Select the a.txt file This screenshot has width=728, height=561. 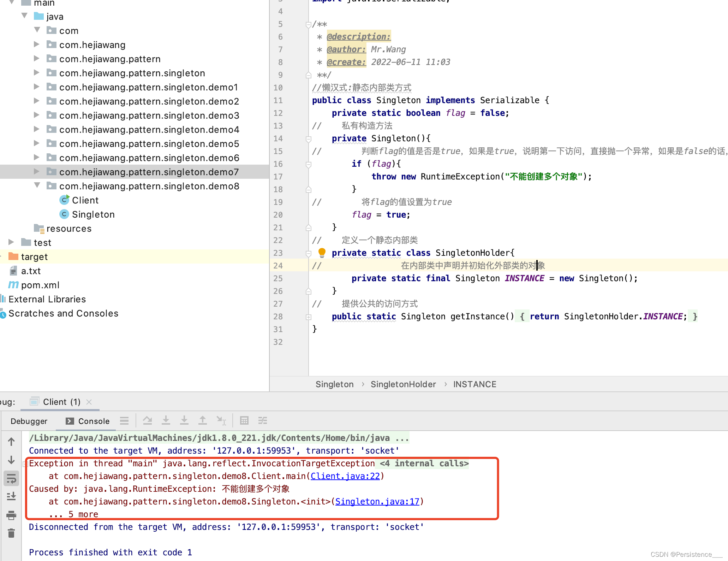[x=31, y=271]
